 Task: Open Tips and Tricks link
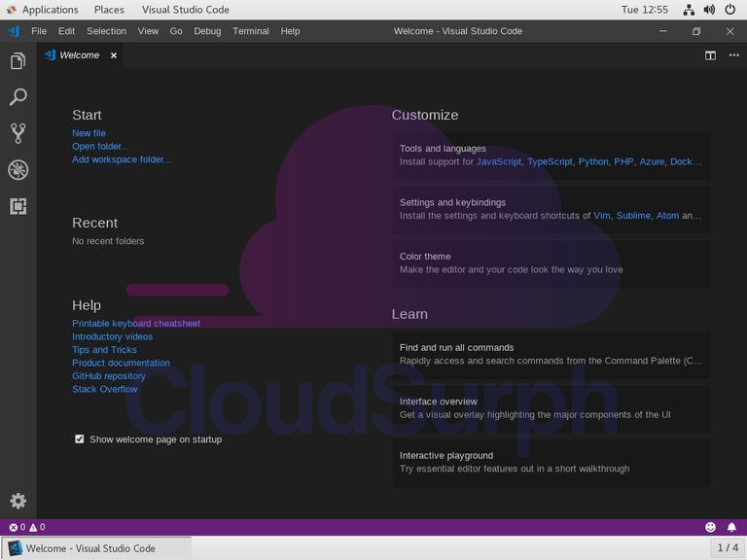(x=104, y=350)
